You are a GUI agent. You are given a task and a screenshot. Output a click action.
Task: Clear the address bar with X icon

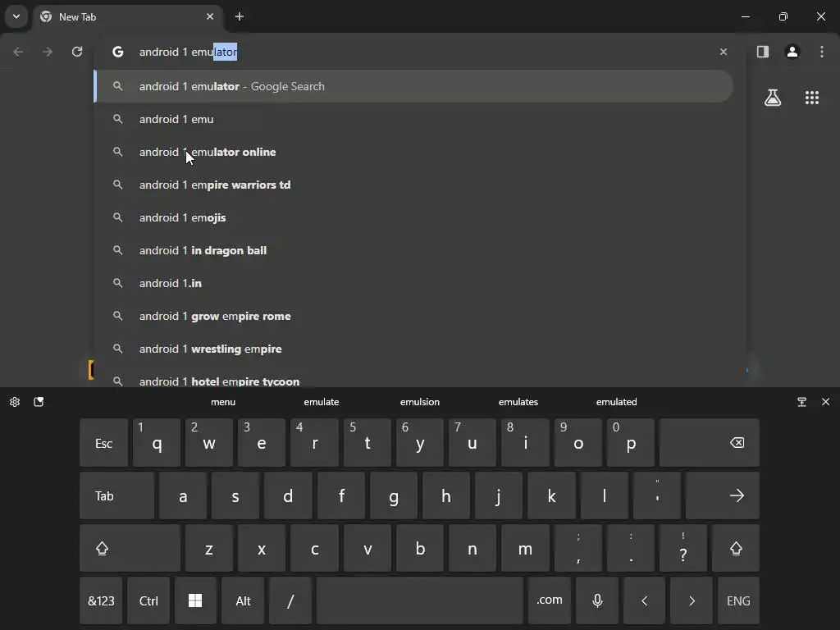point(724,52)
